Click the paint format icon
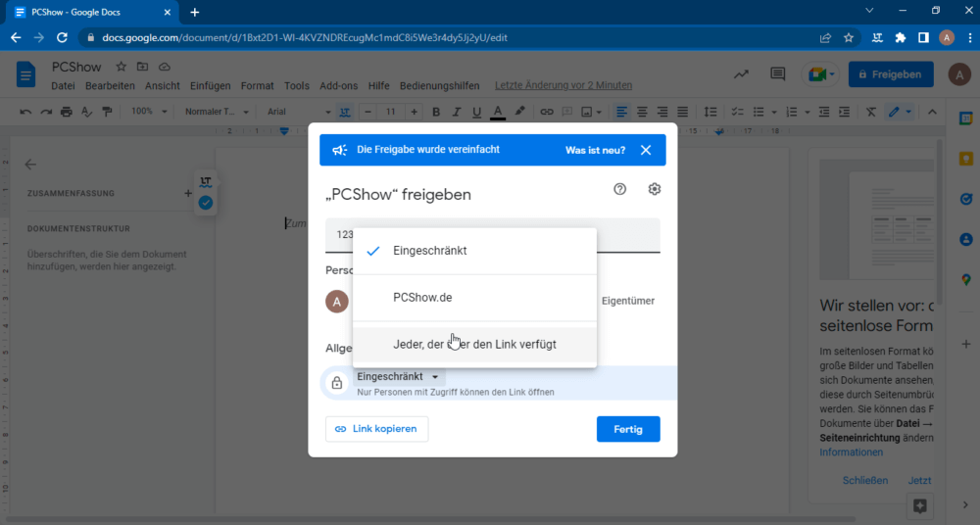 coord(107,112)
